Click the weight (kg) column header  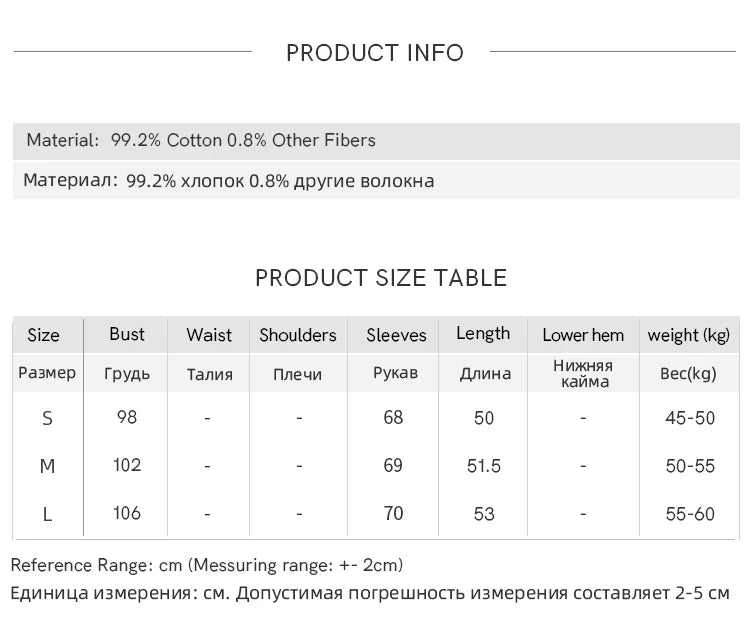689,335
